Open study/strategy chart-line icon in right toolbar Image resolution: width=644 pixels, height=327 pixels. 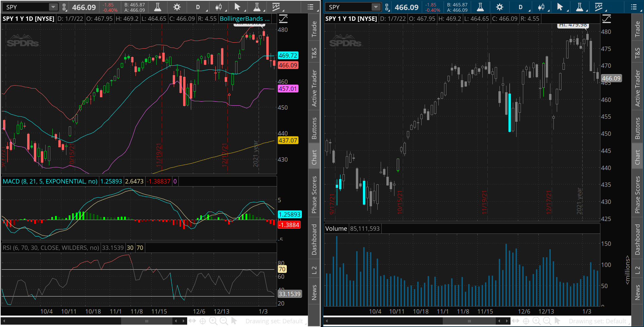599,7
